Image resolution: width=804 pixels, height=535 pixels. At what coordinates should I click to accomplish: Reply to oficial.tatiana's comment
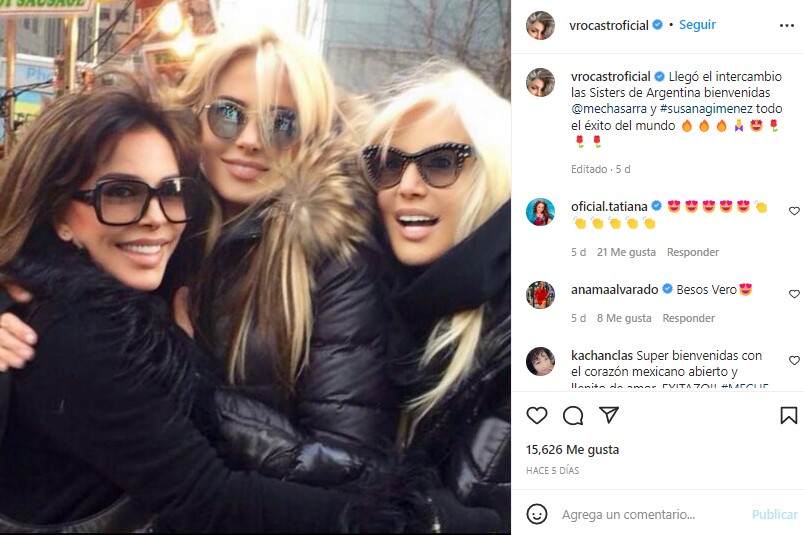tap(692, 252)
